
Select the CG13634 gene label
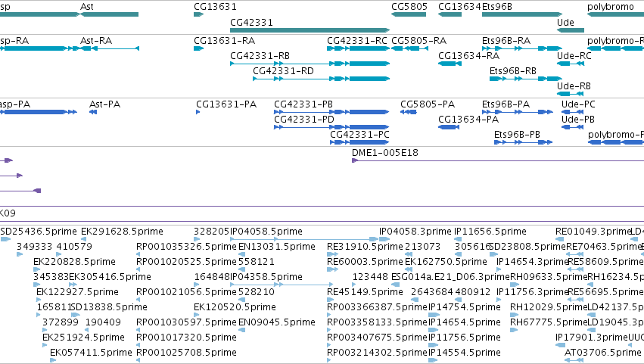coord(459,7)
